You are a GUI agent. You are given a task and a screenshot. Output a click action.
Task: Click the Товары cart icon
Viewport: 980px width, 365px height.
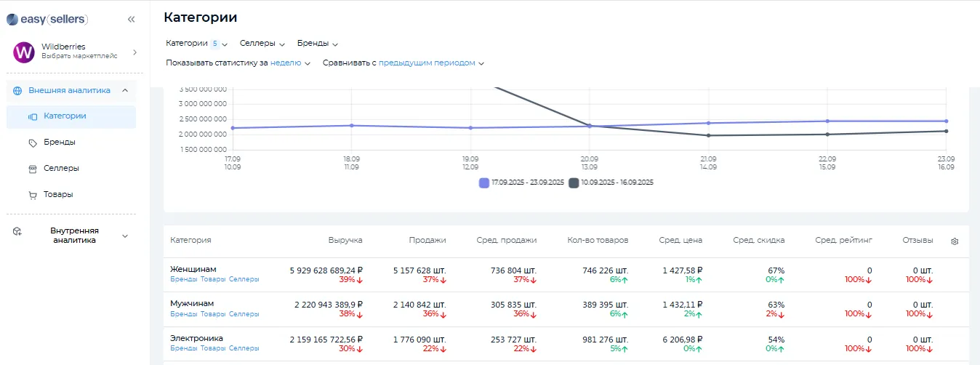pyautogui.click(x=32, y=195)
